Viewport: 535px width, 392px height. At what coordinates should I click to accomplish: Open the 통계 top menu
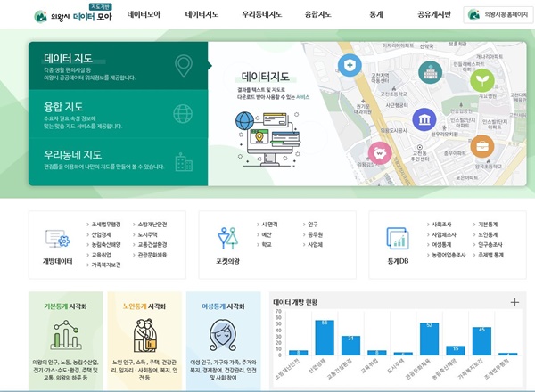point(375,15)
